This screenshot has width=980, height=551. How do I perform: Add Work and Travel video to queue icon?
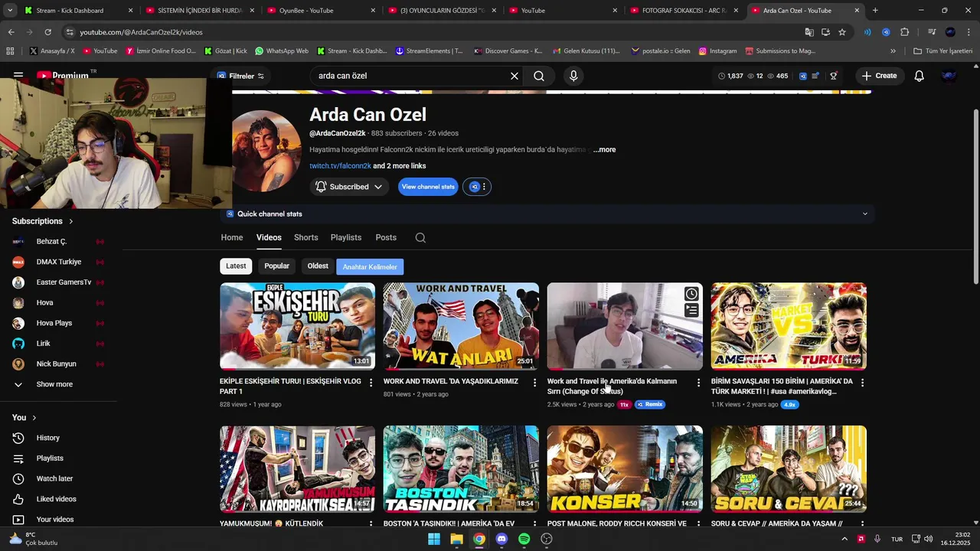click(x=691, y=310)
